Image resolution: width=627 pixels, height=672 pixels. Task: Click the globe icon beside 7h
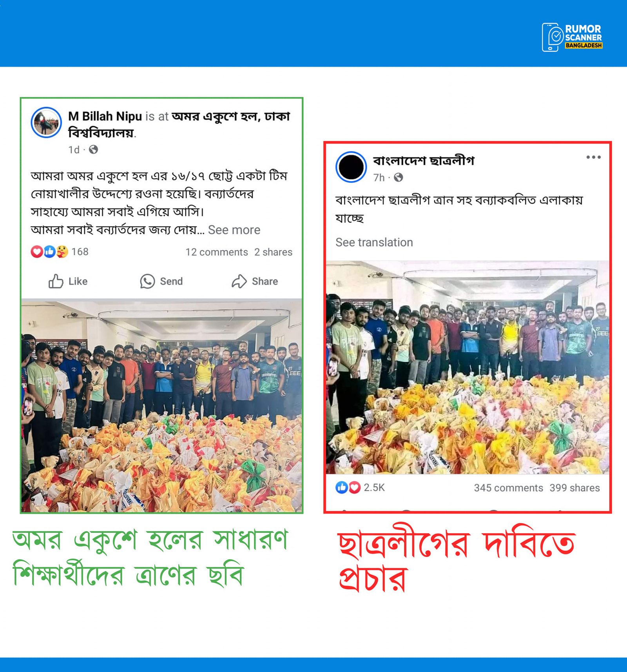point(398,178)
